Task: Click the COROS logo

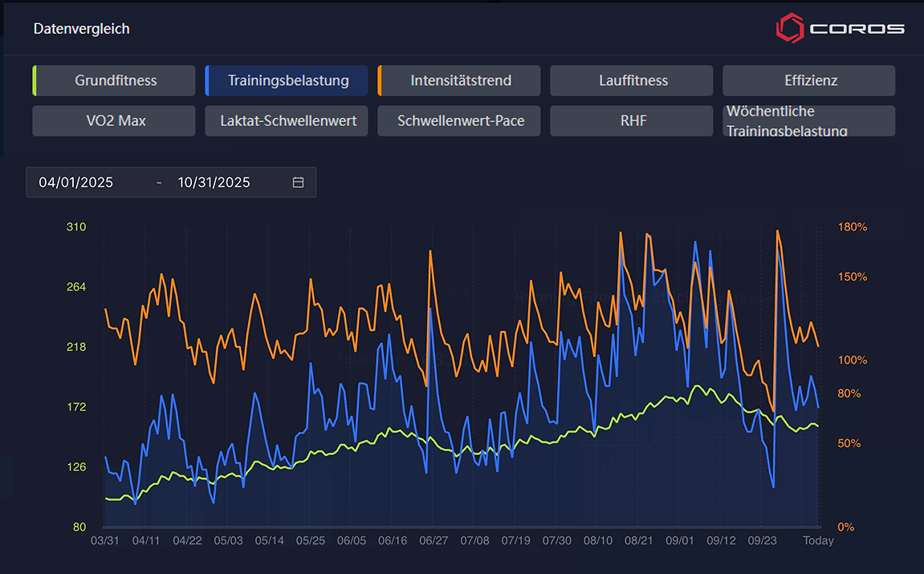Action: tap(840, 28)
